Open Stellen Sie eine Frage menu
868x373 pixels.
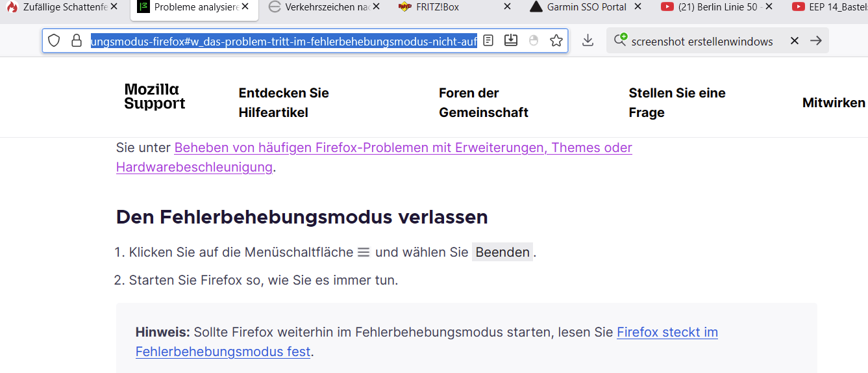pos(677,103)
